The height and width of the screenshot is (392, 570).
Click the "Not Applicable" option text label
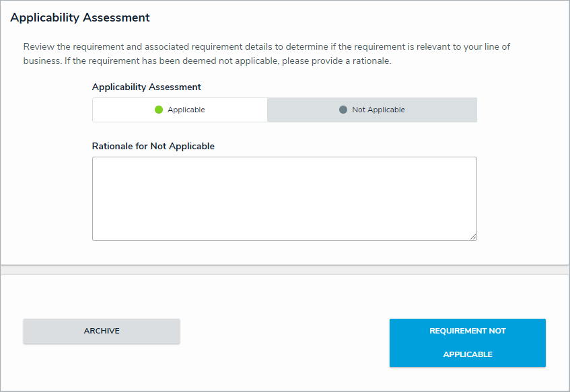click(x=378, y=110)
